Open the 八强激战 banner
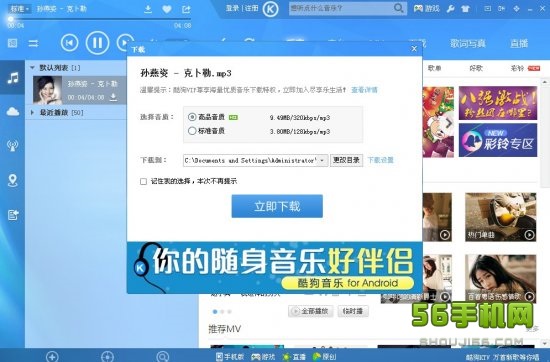Viewport: 550px width, 362px height. coord(498,103)
